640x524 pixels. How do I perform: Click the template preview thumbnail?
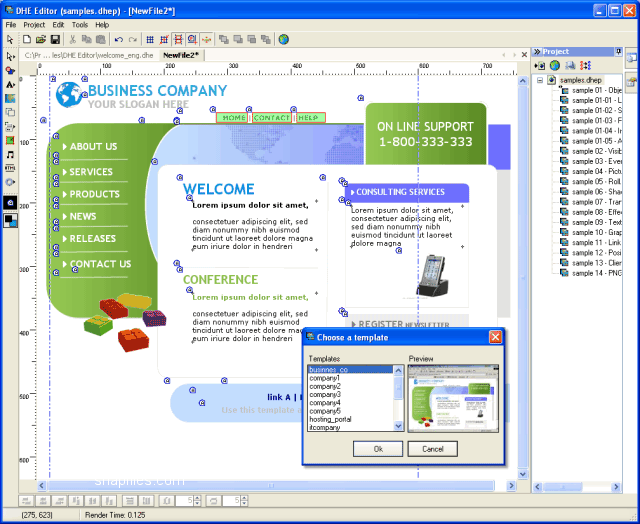[453, 399]
